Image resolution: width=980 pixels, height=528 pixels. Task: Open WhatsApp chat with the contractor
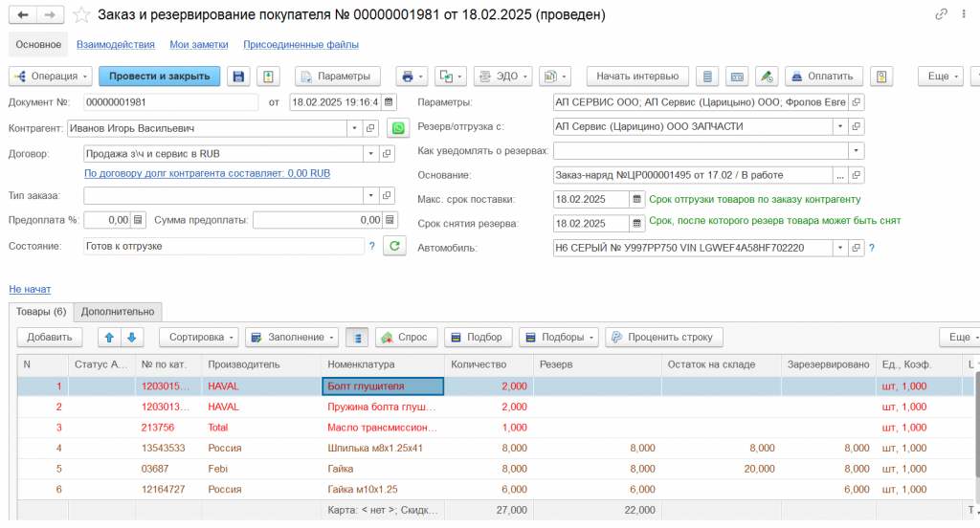pos(397,127)
